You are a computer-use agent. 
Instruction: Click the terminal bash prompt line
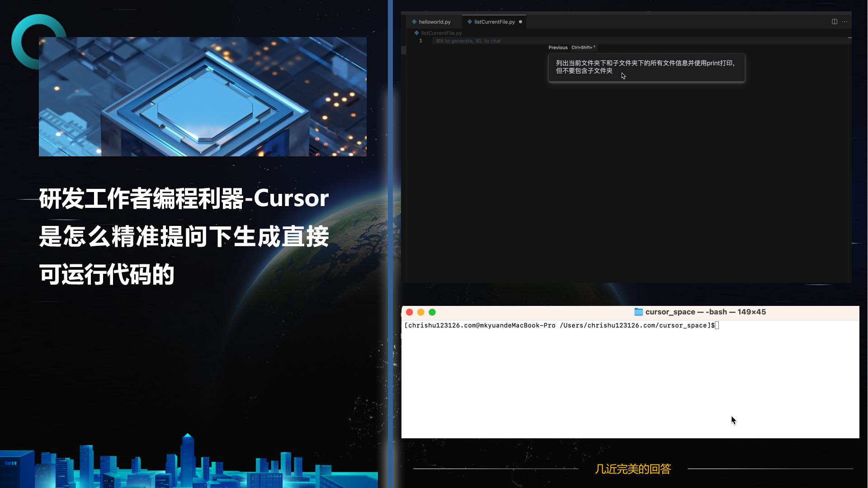[560, 325]
